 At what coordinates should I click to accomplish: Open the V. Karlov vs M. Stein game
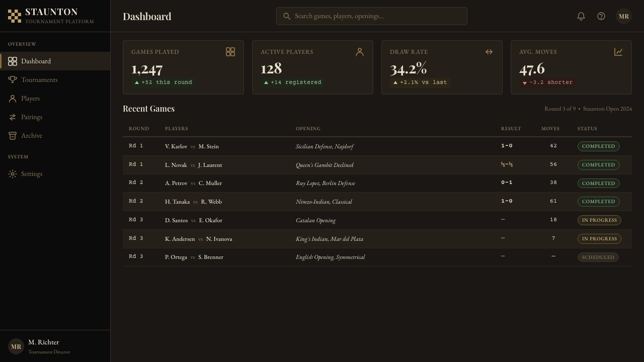tap(377, 146)
